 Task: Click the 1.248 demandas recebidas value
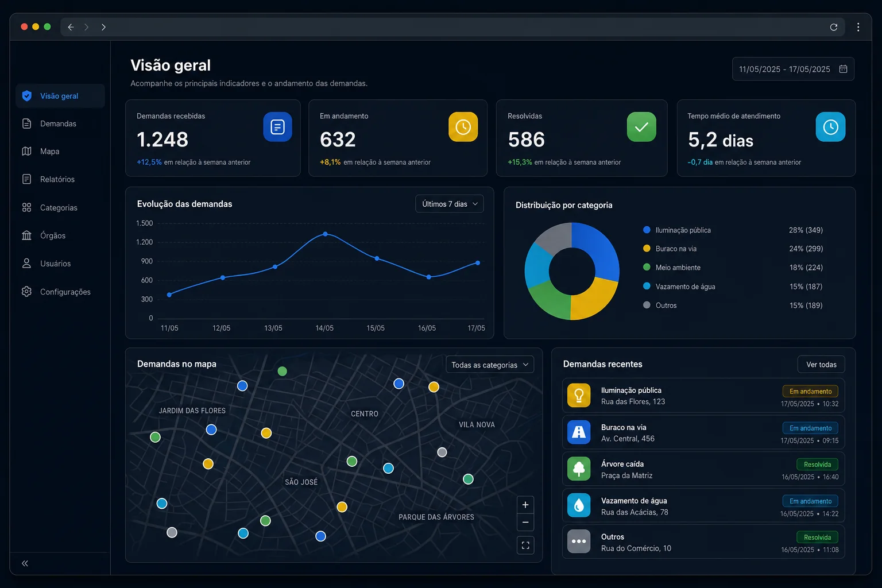click(x=163, y=140)
